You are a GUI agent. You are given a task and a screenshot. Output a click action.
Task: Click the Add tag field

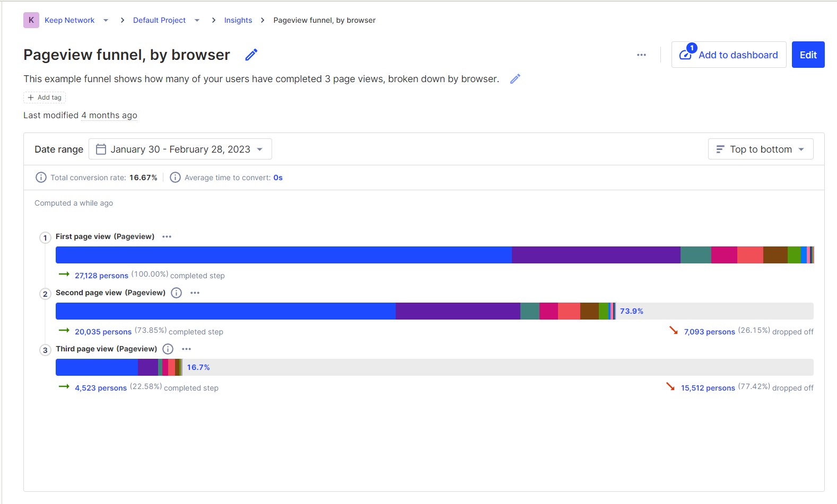point(45,97)
